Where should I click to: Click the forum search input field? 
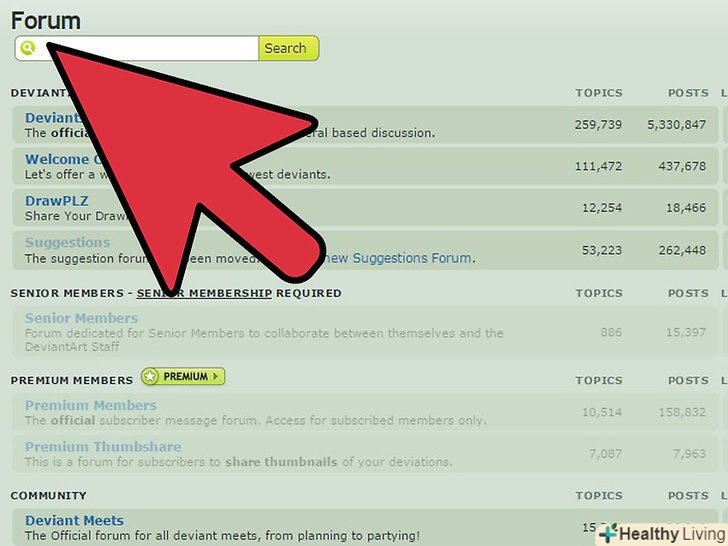tap(137, 48)
